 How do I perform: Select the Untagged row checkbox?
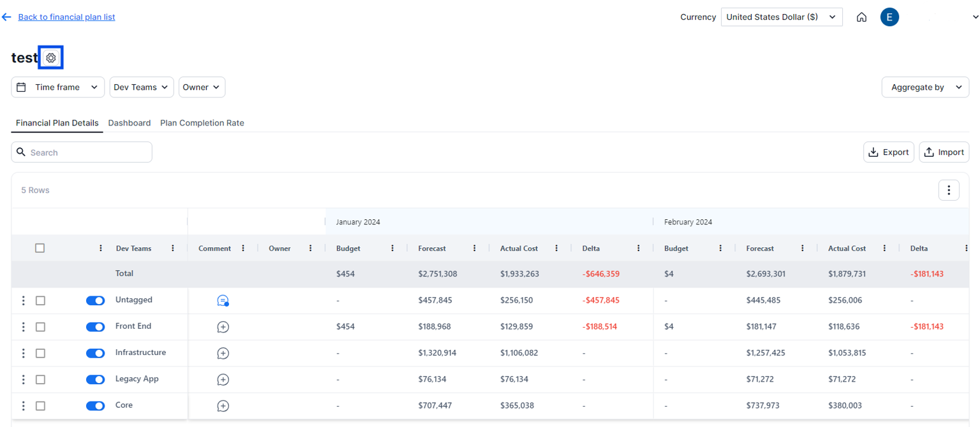pyautogui.click(x=40, y=301)
